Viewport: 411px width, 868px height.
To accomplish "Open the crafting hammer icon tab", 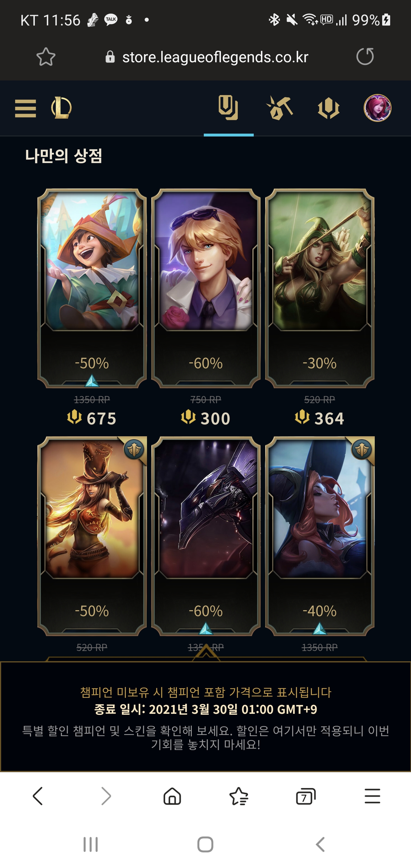I will click(x=279, y=108).
